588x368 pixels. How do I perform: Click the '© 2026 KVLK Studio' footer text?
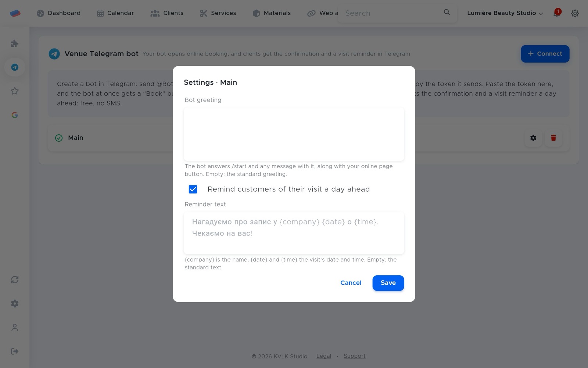pos(280,356)
